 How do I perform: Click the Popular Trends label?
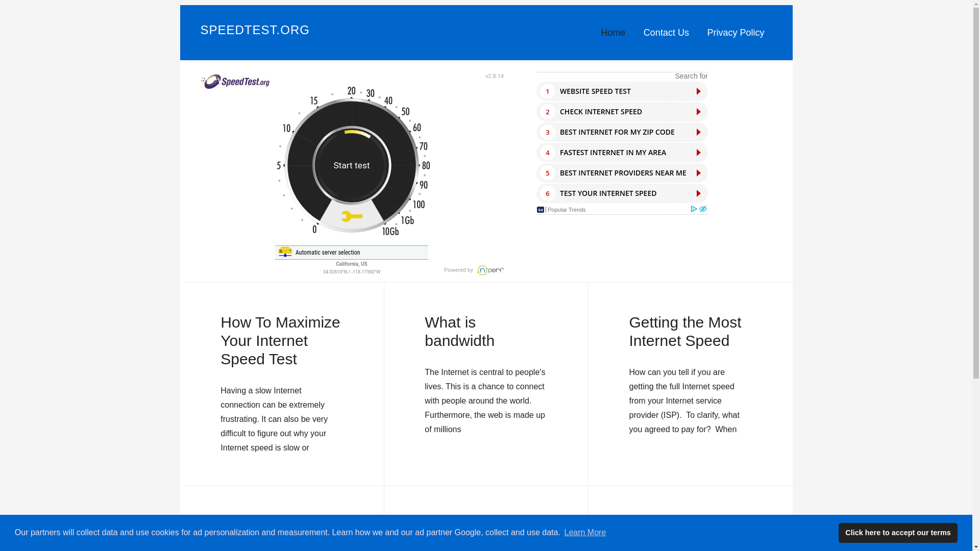567,210
